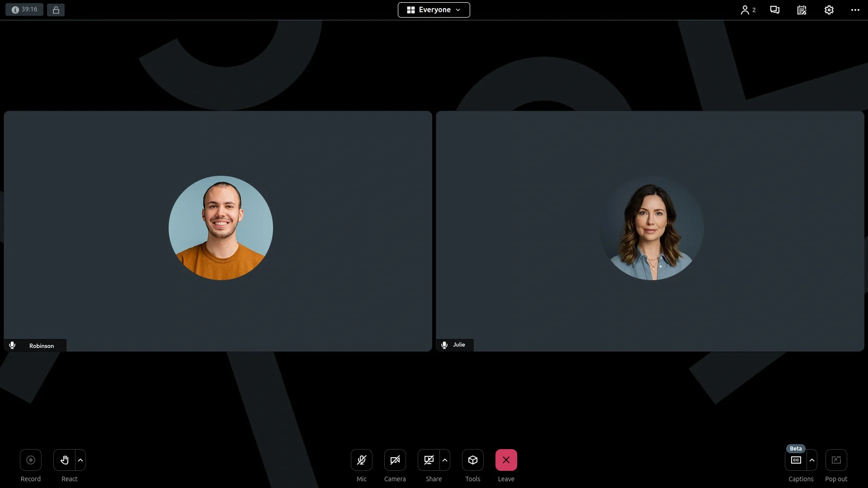Turn on the Camera toggle
Image resolution: width=868 pixels, height=488 pixels.
click(395, 460)
